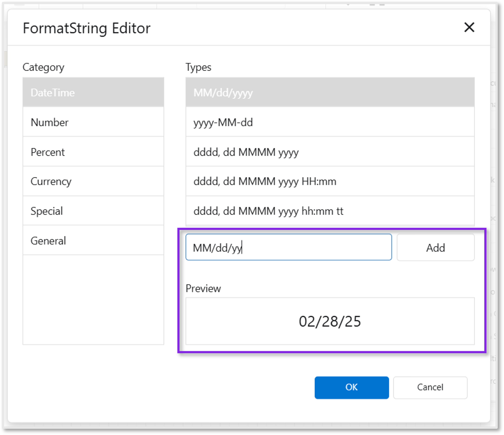The height and width of the screenshot is (435, 504).
Task: Pick the Currency category
Action: (93, 181)
